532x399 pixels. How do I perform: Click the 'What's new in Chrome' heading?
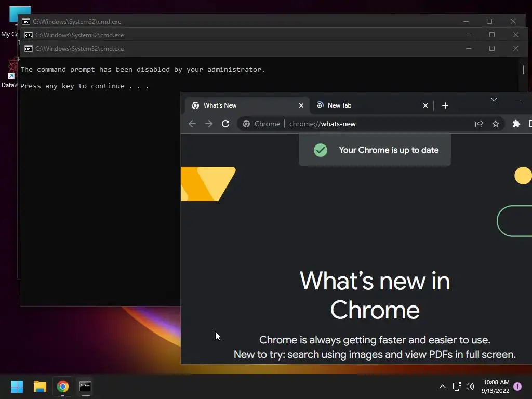point(375,295)
